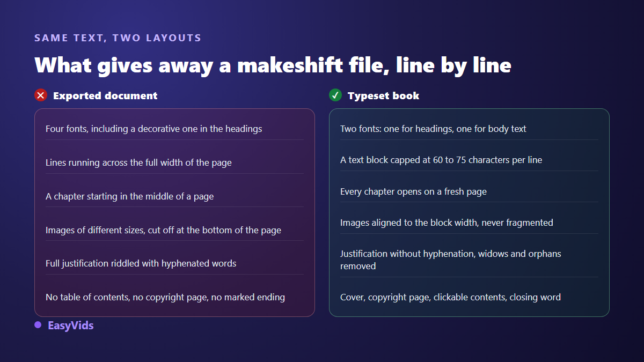The width and height of the screenshot is (644, 362).
Task: Select 'Images aligned to the block width' row
Action: (x=469, y=223)
